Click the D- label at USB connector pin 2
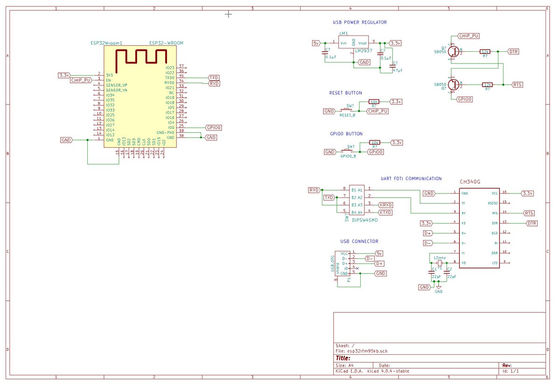The height and width of the screenshot is (392, 560). pyautogui.click(x=370, y=258)
